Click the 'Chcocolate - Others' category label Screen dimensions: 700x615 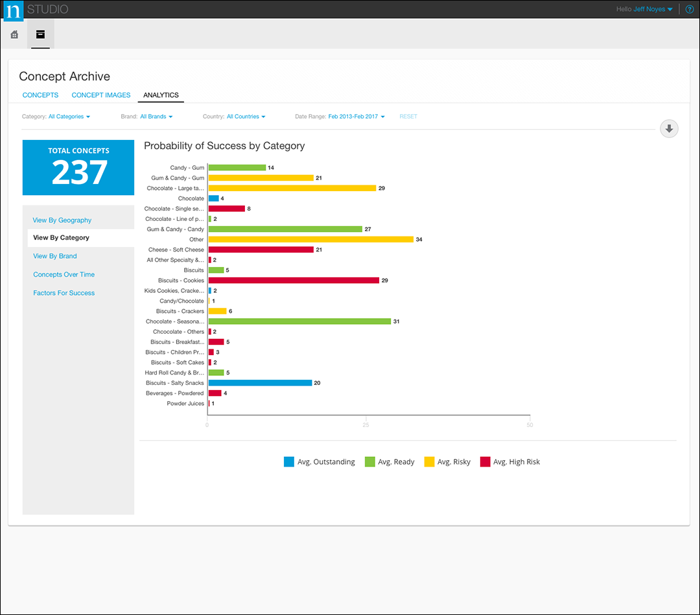point(179,332)
